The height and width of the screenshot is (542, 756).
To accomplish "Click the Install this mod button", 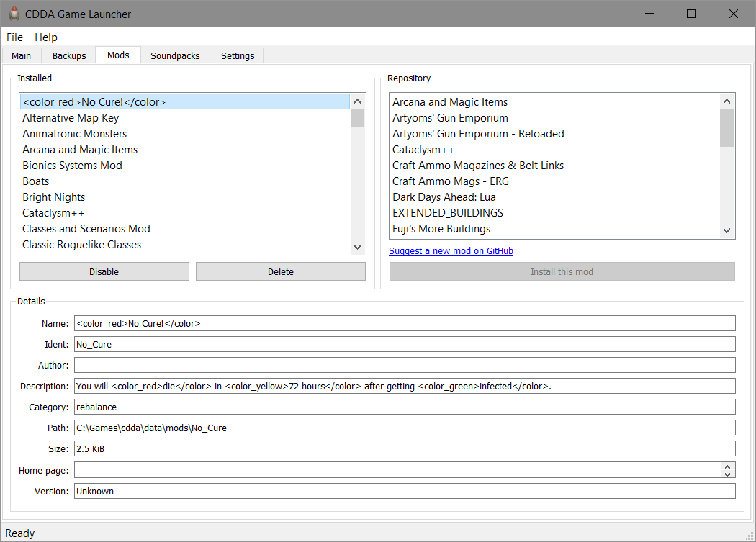I will pyautogui.click(x=562, y=271).
